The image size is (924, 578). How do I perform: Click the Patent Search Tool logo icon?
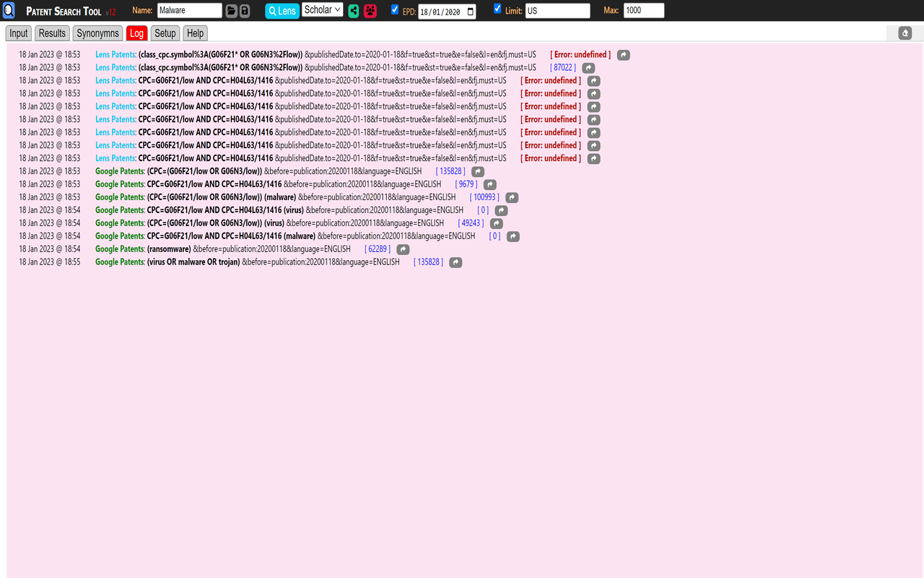coord(9,11)
